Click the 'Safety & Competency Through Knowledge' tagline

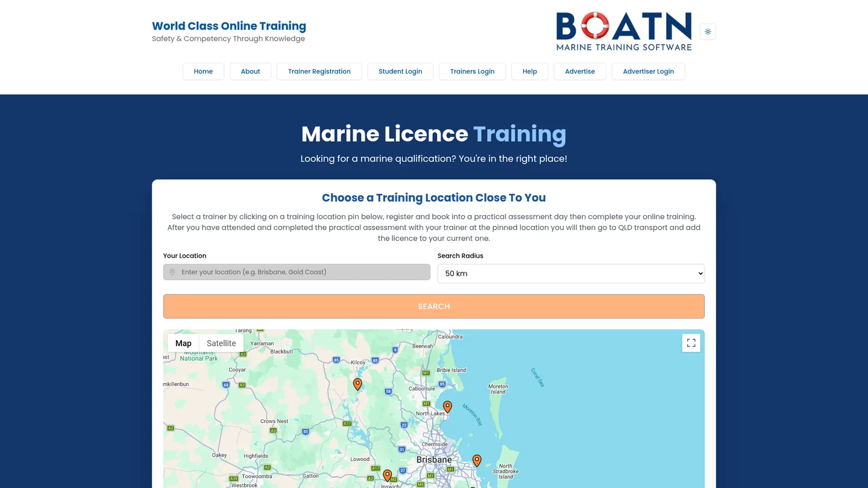[x=228, y=39]
